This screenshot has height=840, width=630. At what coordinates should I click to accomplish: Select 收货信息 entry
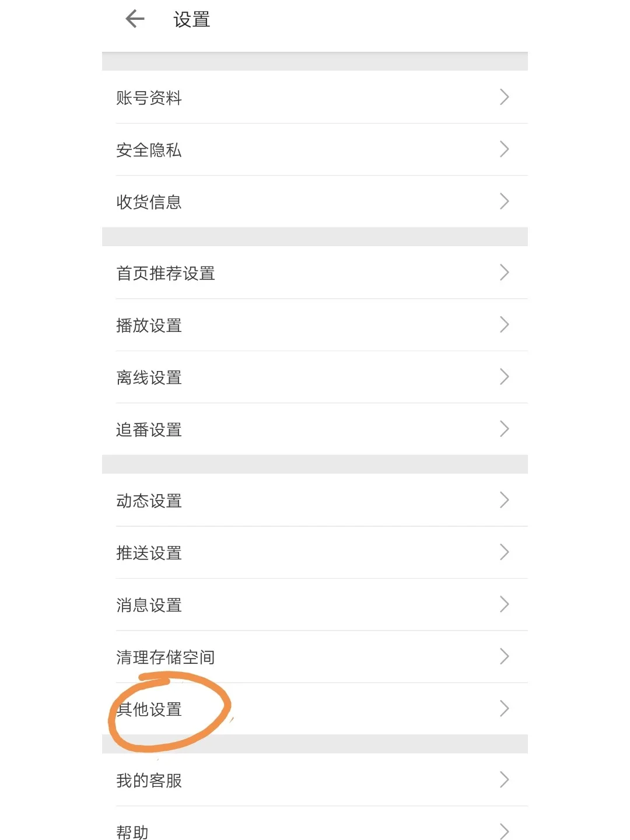coord(315,201)
